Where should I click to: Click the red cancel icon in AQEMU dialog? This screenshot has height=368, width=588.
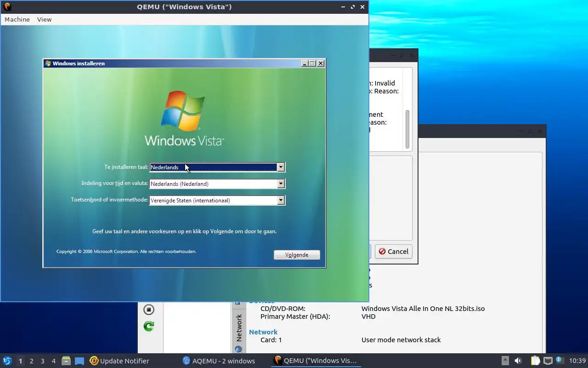382,252
